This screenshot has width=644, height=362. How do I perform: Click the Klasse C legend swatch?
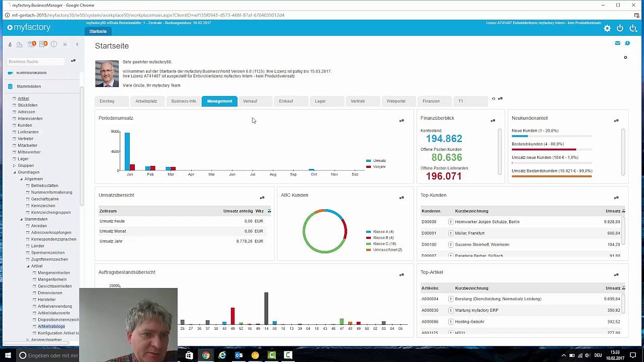click(x=369, y=244)
